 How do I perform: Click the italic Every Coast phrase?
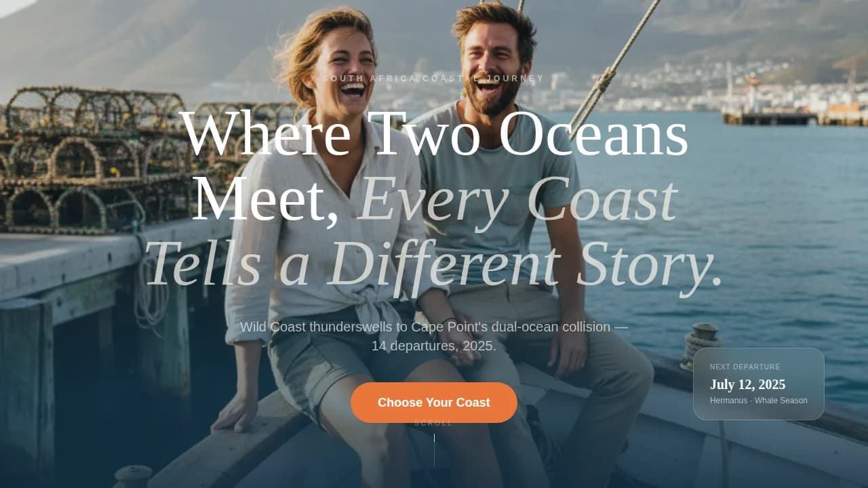519,198
